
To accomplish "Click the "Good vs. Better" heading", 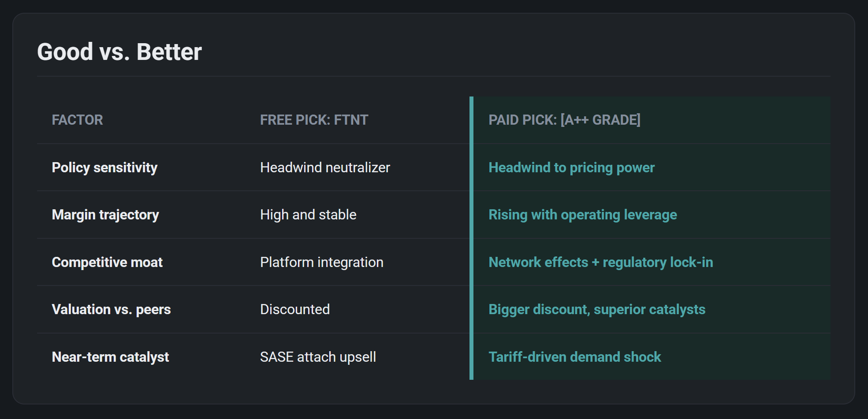I will [x=119, y=52].
